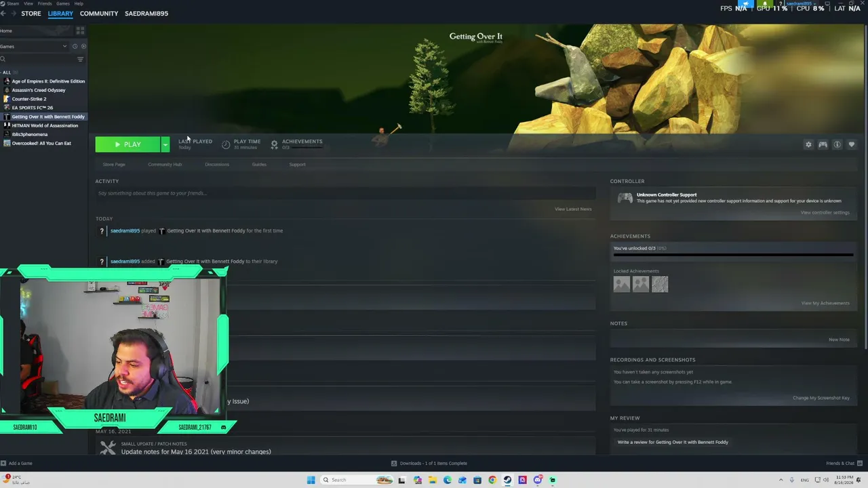Viewport: 868px width, 488px height.
Task: Open the Support tab
Action: pos(297,165)
